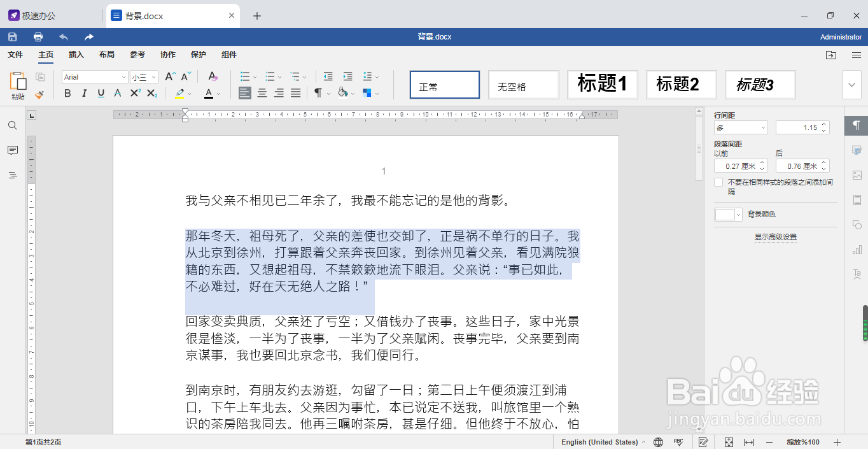
Task: Toggle Underline formatting
Action: (101, 94)
